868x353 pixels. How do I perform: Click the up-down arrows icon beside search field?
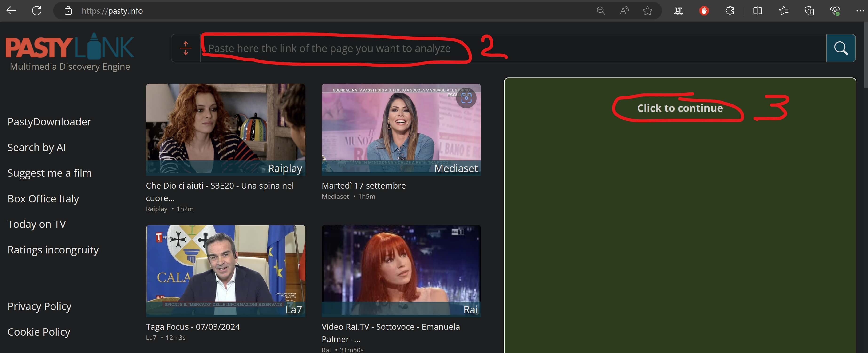[x=186, y=48]
